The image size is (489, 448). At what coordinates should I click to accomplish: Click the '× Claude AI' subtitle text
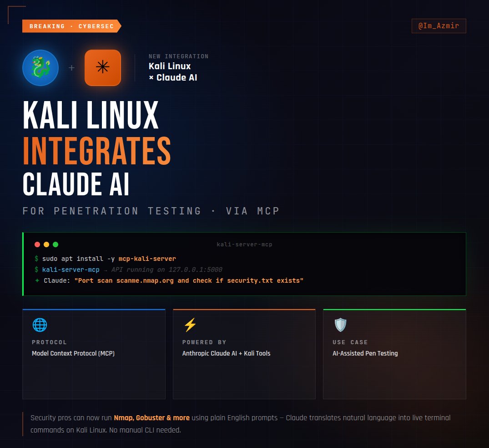(x=173, y=77)
